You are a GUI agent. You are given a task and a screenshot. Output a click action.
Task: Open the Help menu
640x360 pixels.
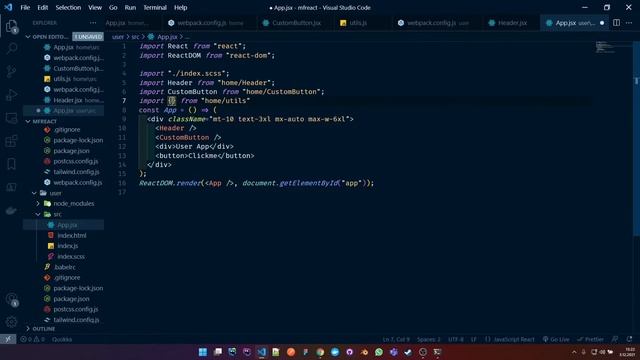tap(180, 7)
